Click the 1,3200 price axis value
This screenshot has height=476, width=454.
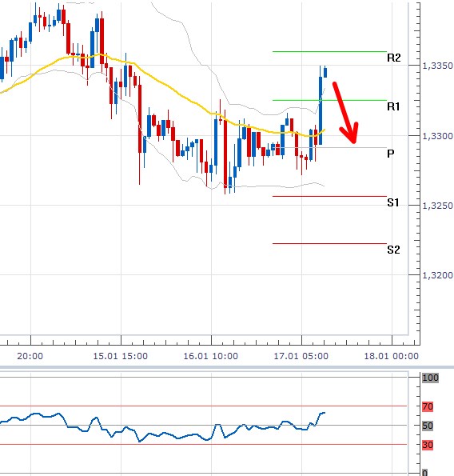pyautogui.click(x=437, y=275)
